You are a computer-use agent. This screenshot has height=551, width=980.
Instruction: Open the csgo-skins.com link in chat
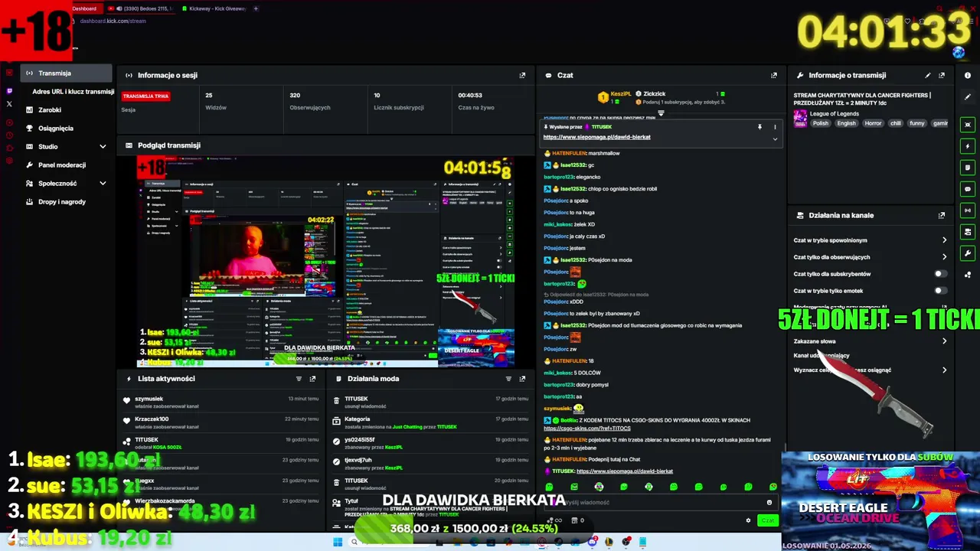pos(586,429)
